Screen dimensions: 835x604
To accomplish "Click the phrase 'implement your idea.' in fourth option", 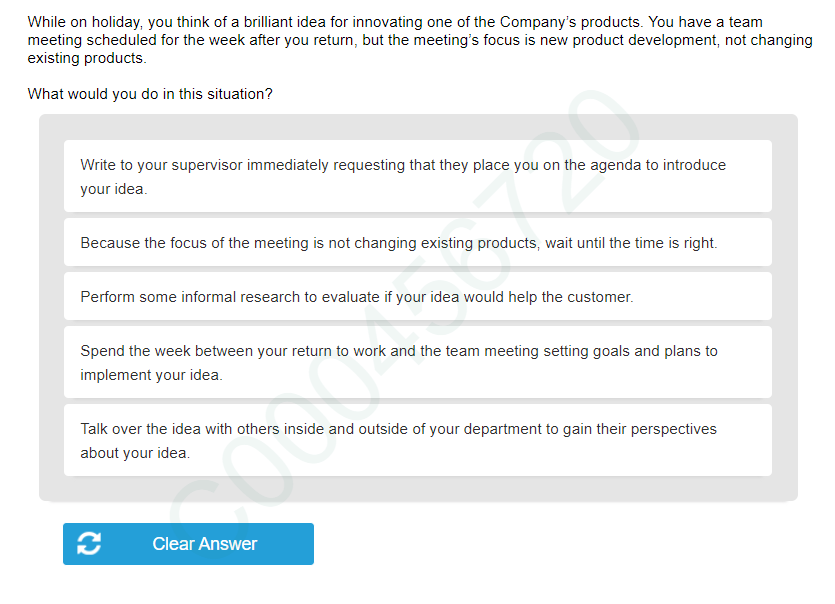I will (x=151, y=376).
